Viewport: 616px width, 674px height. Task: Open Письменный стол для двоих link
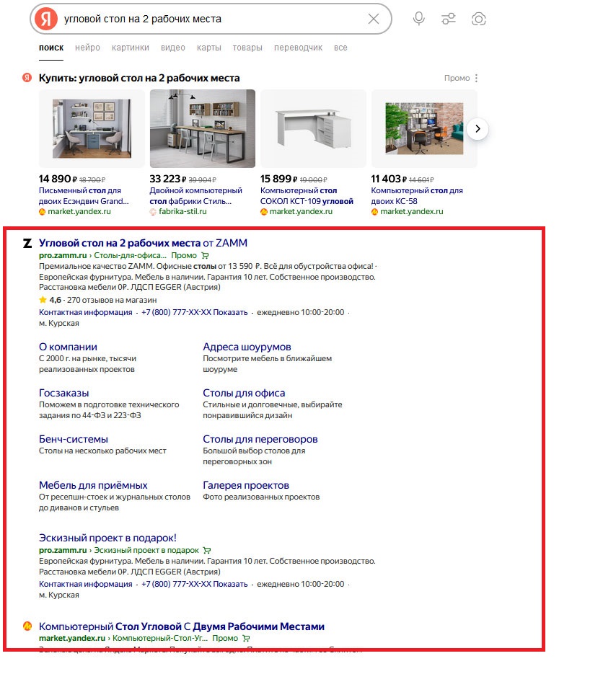[x=84, y=196]
